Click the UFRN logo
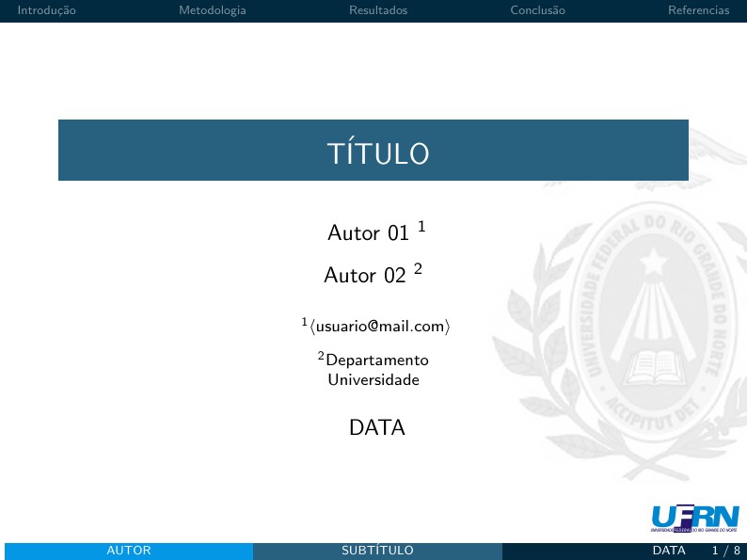 tap(695, 519)
